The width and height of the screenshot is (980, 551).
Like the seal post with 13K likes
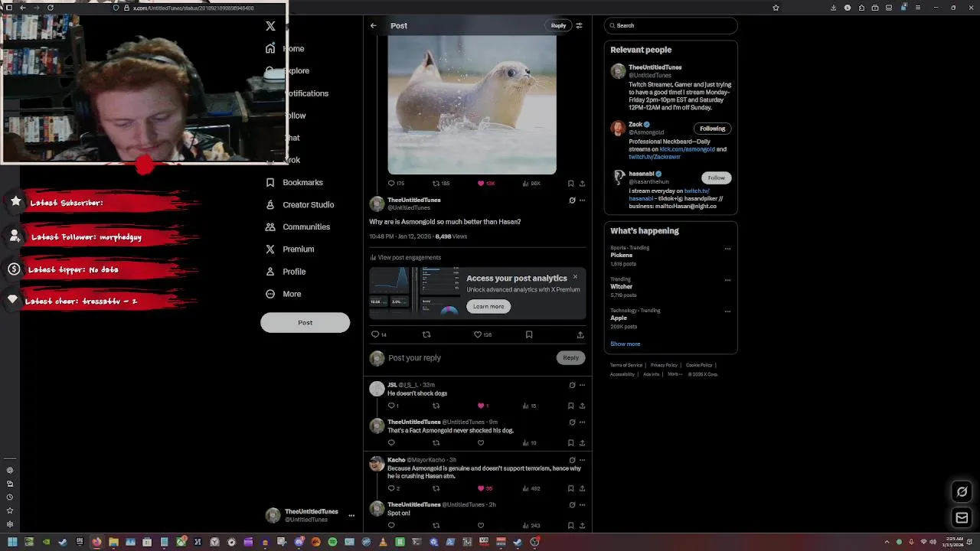485,184
